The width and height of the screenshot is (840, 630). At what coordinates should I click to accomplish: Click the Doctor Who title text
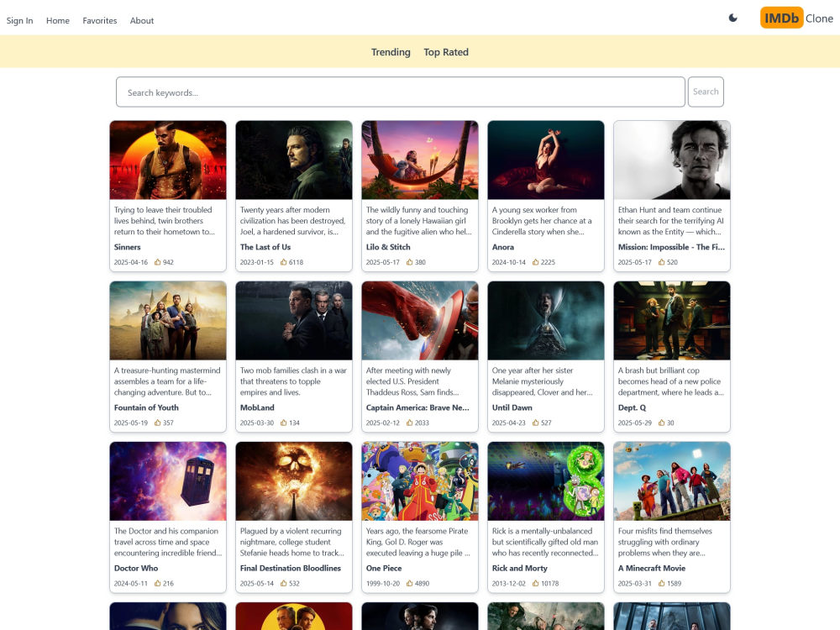tap(136, 569)
